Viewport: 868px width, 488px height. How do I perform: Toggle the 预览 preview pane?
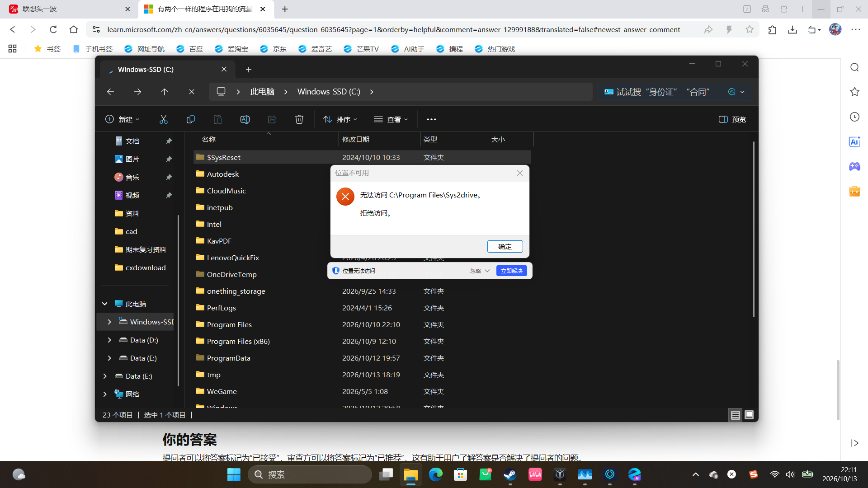pos(732,119)
